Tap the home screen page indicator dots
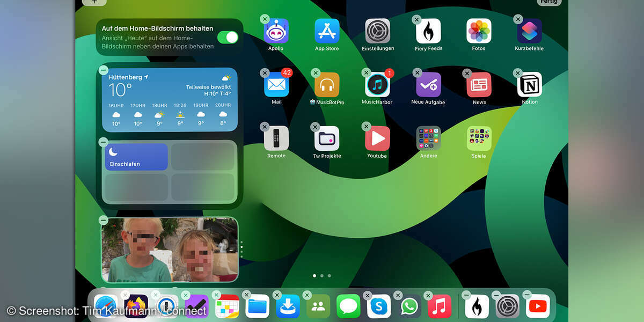 pyautogui.click(x=322, y=276)
